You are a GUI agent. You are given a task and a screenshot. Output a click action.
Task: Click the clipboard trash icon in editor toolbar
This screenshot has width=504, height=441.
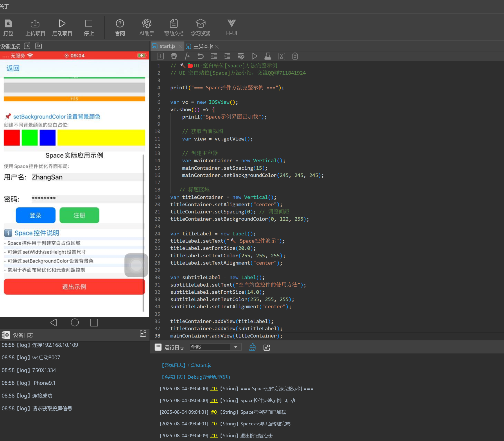click(x=295, y=56)
